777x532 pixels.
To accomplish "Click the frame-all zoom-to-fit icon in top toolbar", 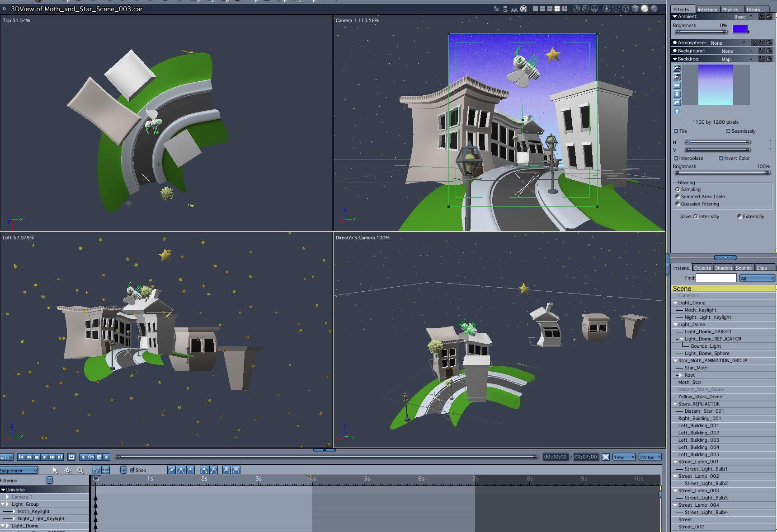I will pos(523,9).
